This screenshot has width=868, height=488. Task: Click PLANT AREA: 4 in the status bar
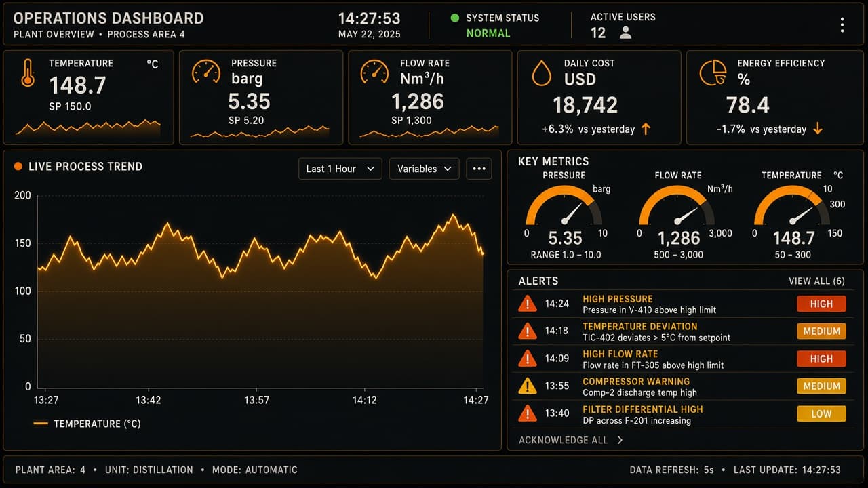[x=50, y=470]
